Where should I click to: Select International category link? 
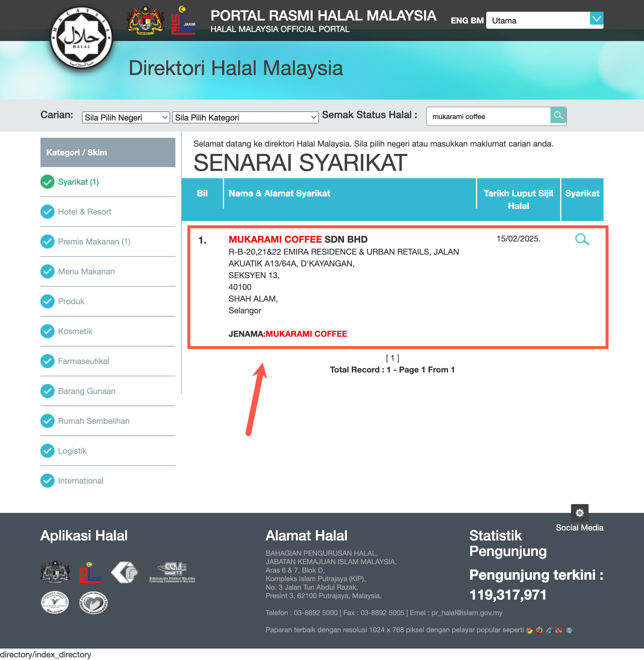click(x=80, y=481)
